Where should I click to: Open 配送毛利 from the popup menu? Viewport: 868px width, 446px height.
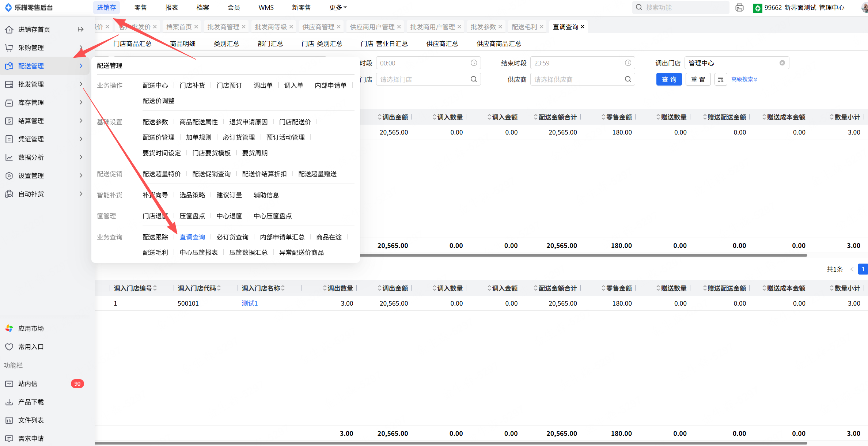point(155,252)
